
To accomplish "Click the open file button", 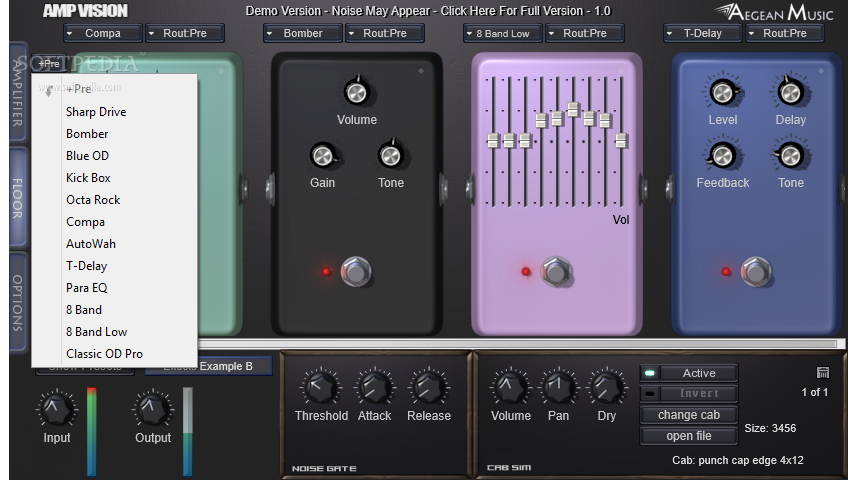I will tap(688, 436).
